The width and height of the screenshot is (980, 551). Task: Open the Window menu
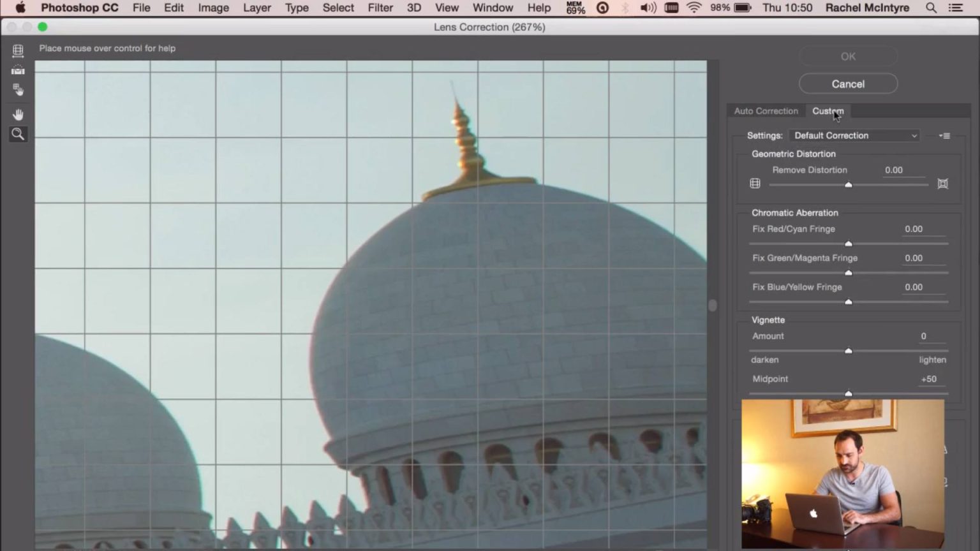point(493,8)
